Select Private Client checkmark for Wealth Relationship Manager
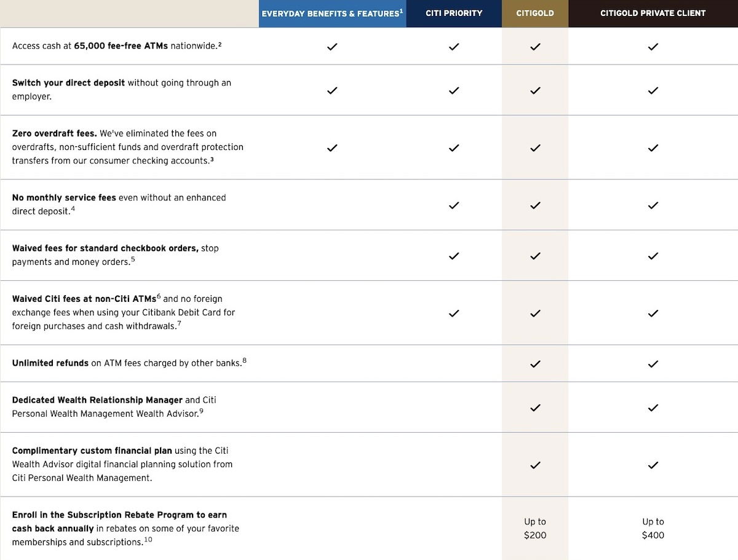The height and width of the screenshot is (560, 738). coord(653,408)
